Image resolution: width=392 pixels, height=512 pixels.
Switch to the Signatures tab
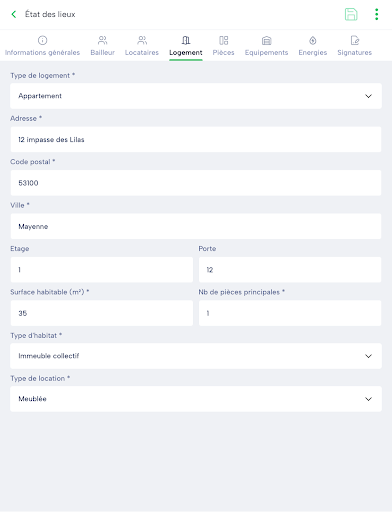(355, 45)
